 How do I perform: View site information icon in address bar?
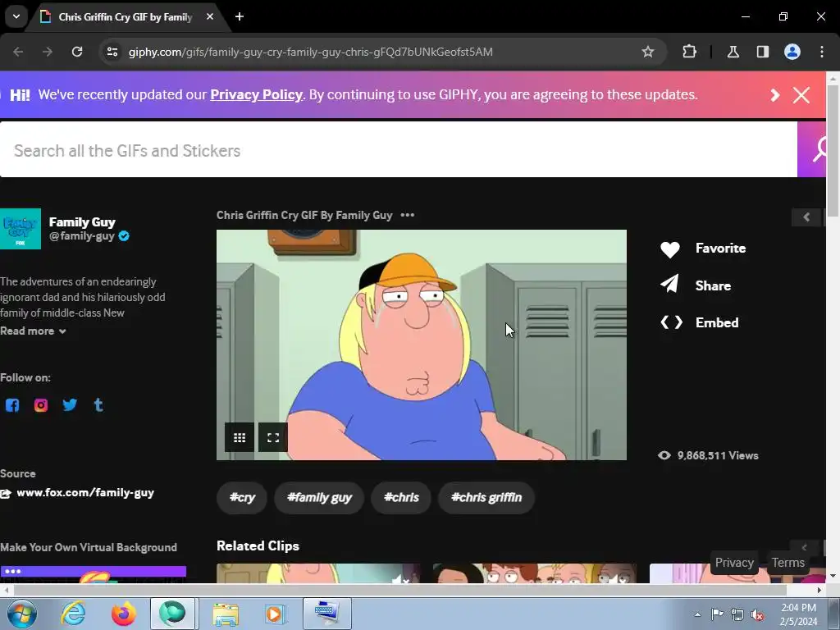point(112,52)
